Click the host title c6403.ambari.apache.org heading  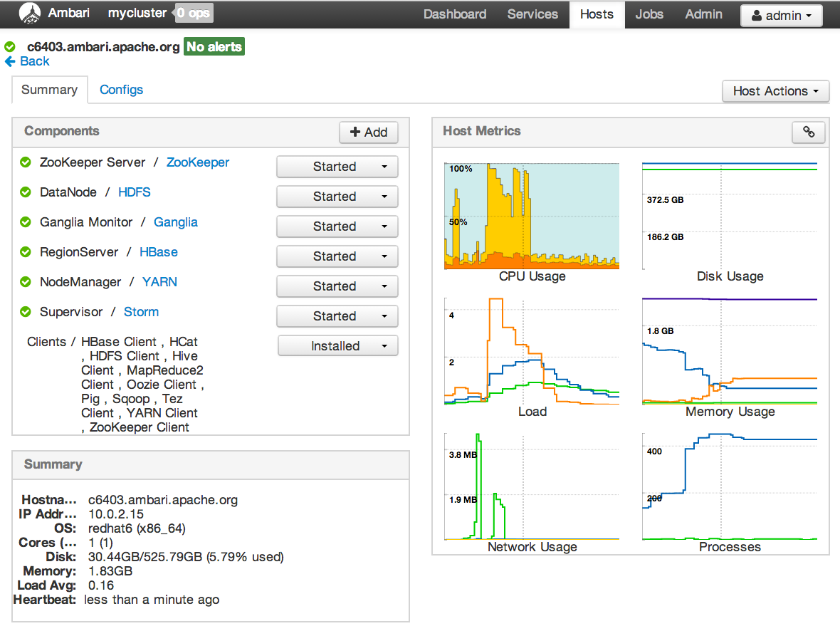103,46
